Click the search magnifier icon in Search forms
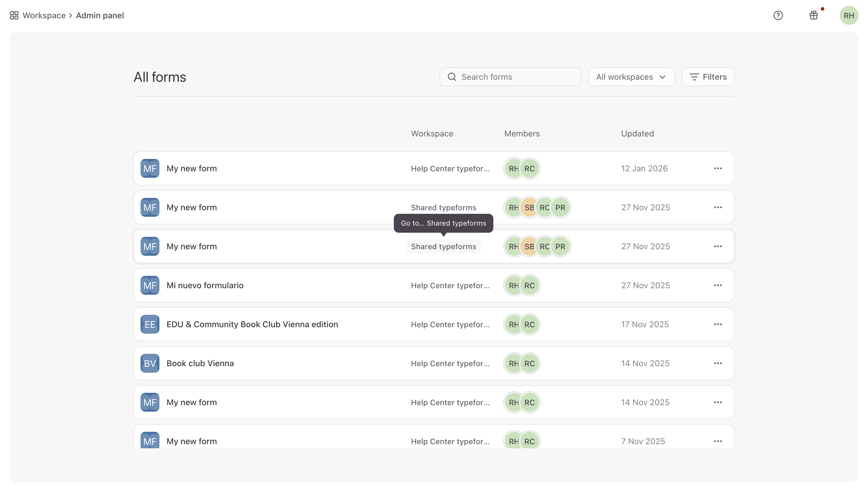This screenshot has height=492, width=868. pyautogui.click(x=451, y=77)
